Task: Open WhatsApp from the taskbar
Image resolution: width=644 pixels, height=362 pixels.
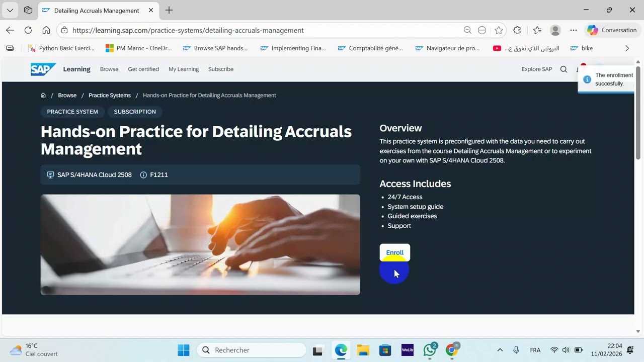Action: 430,350
